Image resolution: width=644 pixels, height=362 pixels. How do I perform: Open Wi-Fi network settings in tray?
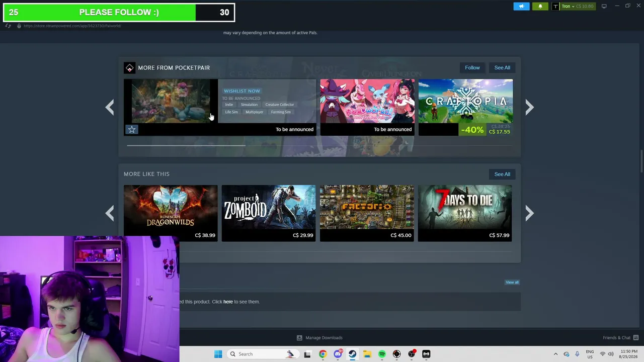[602, 354]
